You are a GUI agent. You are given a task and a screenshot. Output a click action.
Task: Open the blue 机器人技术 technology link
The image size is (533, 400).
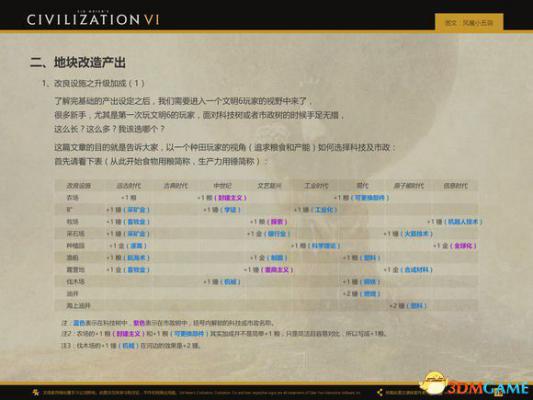click(x=463, y=222)
